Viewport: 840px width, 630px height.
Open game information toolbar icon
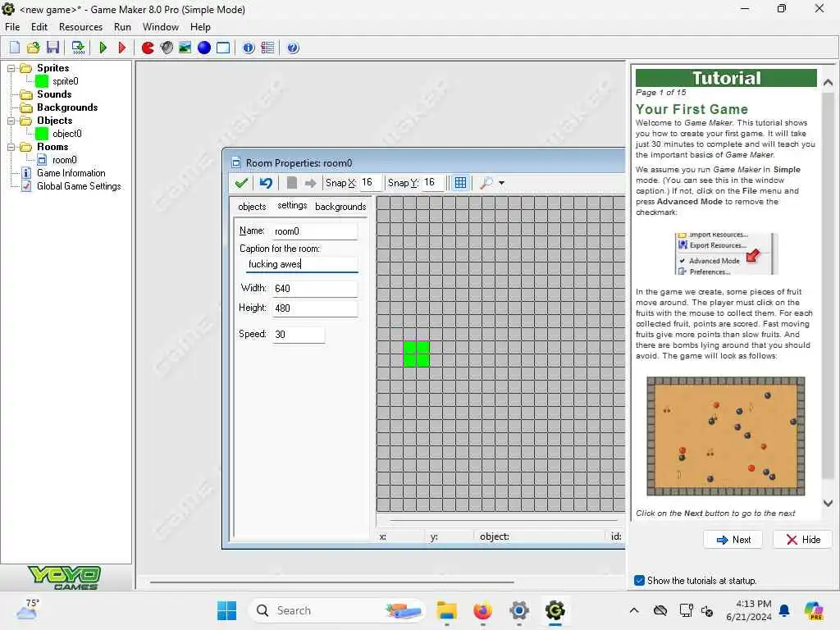coord(249,48)
